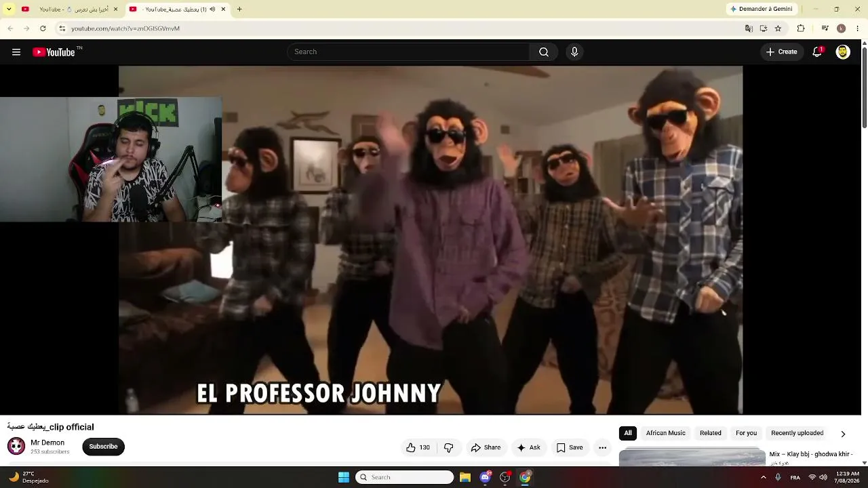Click the clip official video title text
This screenshot has height=488, width=868.
pyautogui.click(x=50, y=427)
